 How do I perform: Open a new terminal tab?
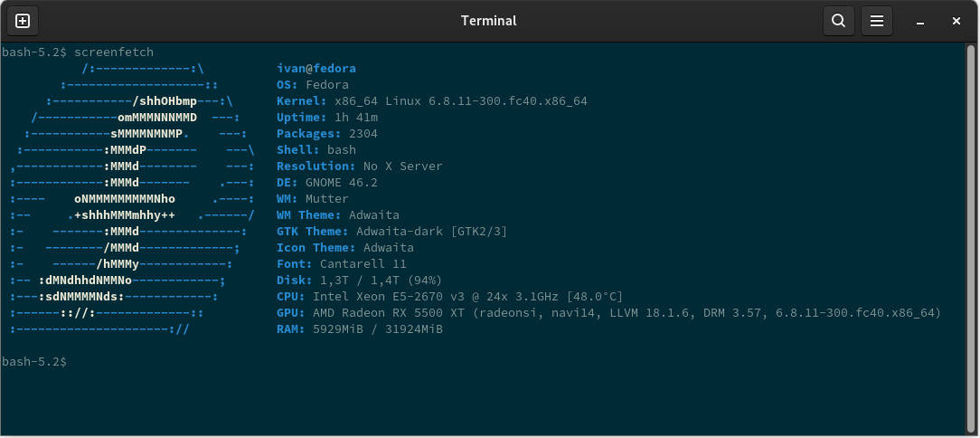[x=23, y=22]
